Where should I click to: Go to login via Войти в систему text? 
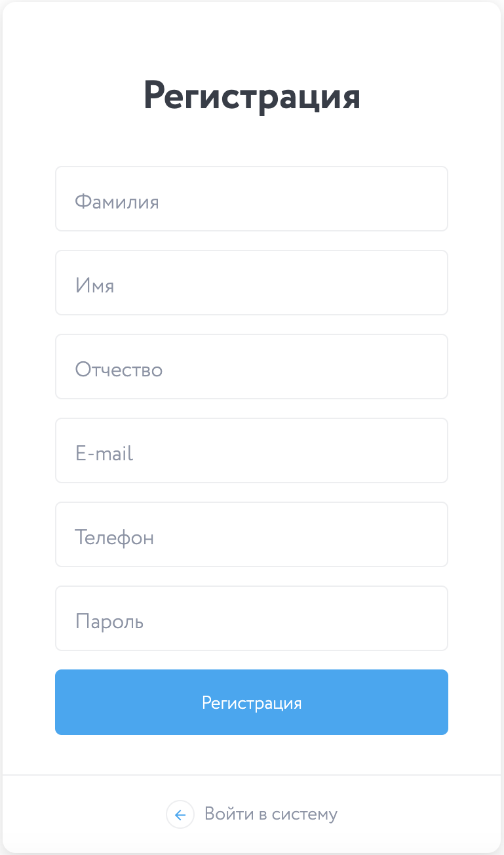point(271,814)
